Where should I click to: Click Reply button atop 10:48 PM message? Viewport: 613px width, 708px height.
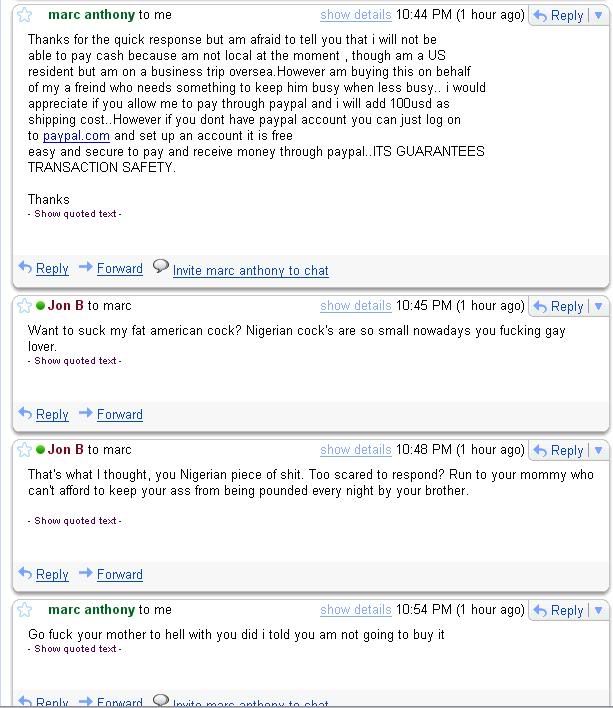[x=559, y=450]
